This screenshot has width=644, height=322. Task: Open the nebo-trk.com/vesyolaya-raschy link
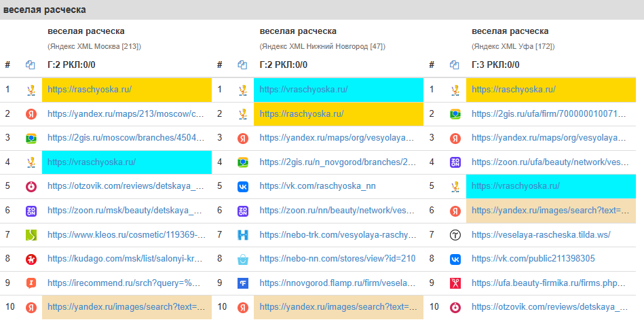tap(338, 235)
